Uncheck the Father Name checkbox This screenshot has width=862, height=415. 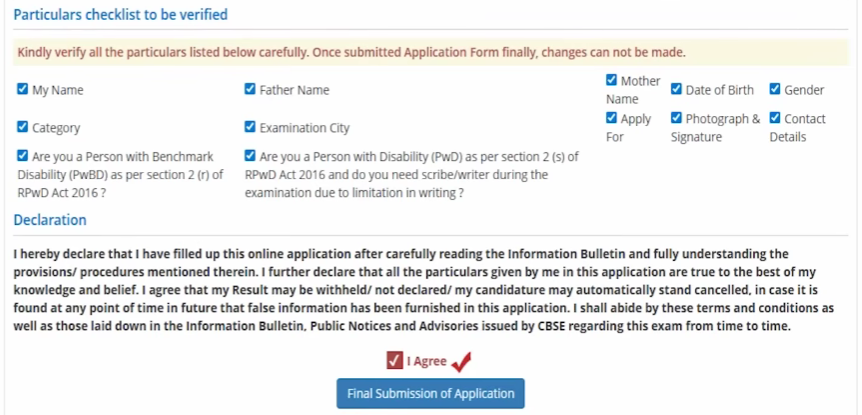point(250,89)
